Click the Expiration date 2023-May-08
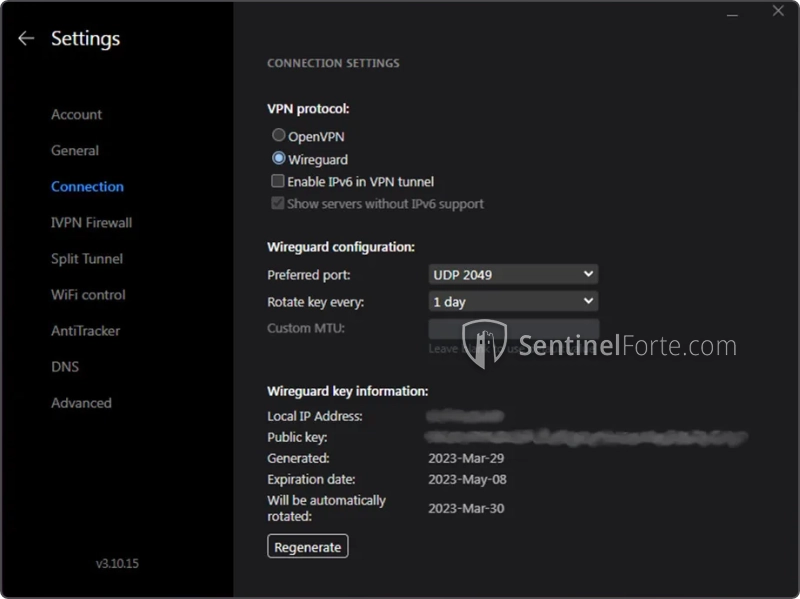Screen dimensions: 800x599 pyautogui.click(x=467, y=480)
